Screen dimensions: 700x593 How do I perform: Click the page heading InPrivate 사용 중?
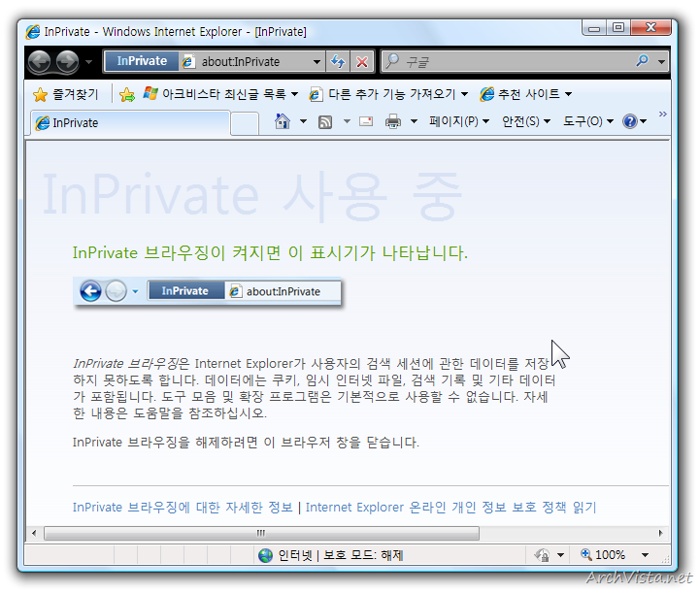tap(252, 195)
